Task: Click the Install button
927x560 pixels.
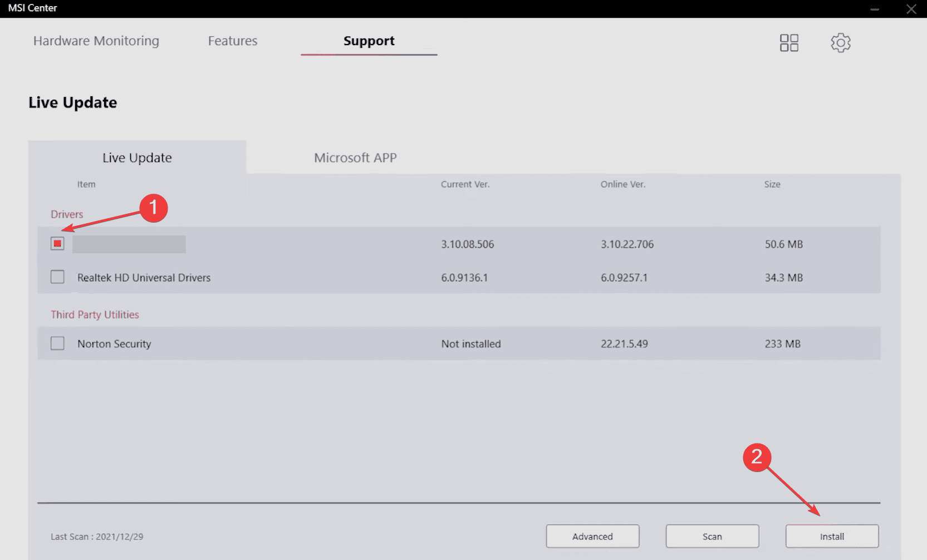Action: click(832, 536)
